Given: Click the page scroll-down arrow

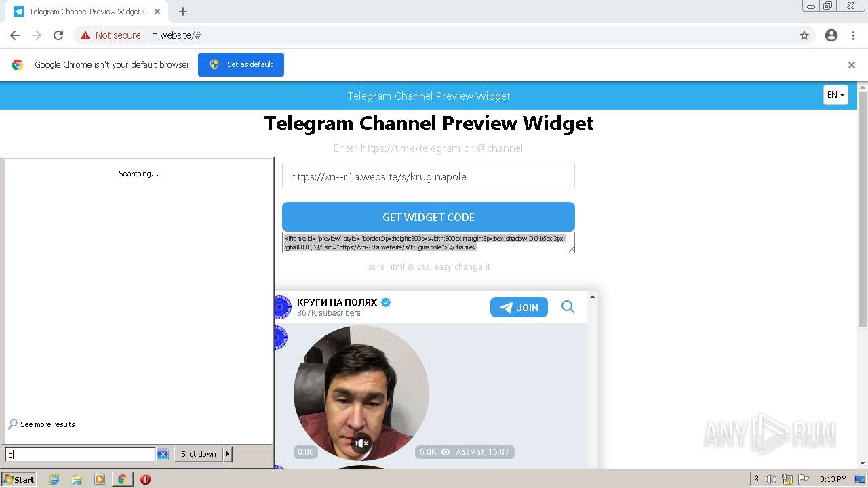Looking at the screenshot, I should point(863,463).
